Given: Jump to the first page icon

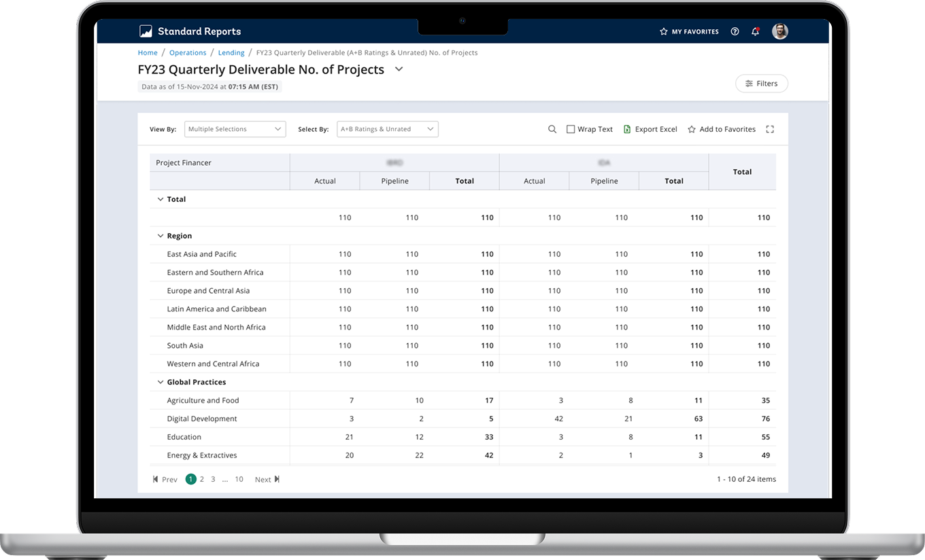Looking at the screenshot, I should (156, 479).
